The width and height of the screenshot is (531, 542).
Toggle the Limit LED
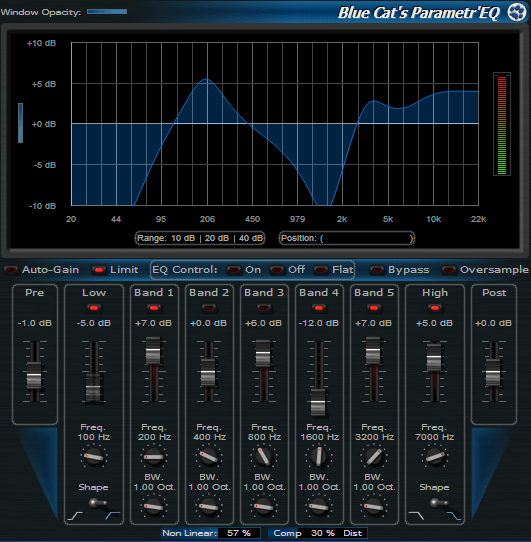(99, 270)
